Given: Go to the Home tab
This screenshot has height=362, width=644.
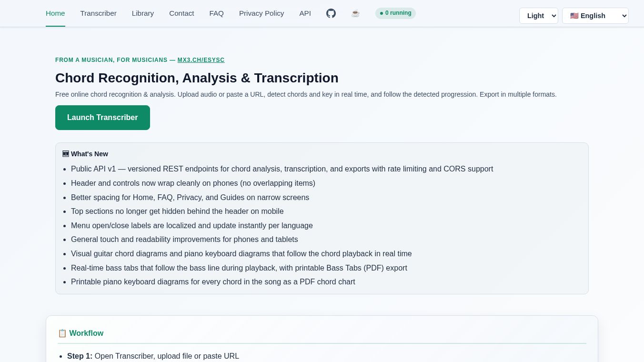Looking at the screenshot, I should pyautogui.click(x=55, y=13).
